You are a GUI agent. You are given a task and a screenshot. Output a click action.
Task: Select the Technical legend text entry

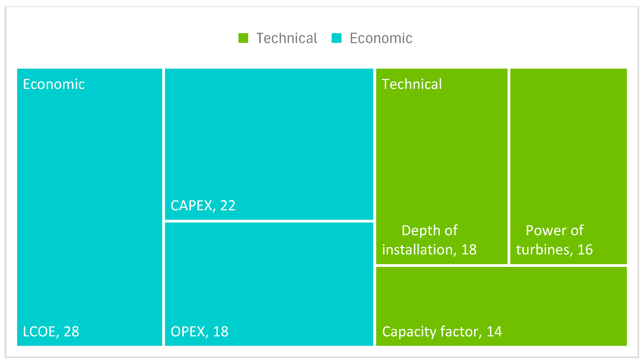pos(287,38)
